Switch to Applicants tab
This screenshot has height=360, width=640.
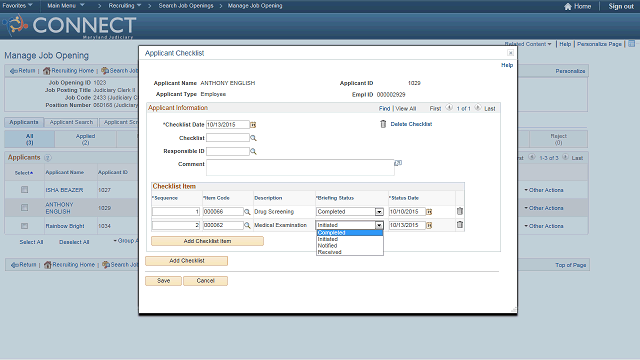[x=24, y=122]
